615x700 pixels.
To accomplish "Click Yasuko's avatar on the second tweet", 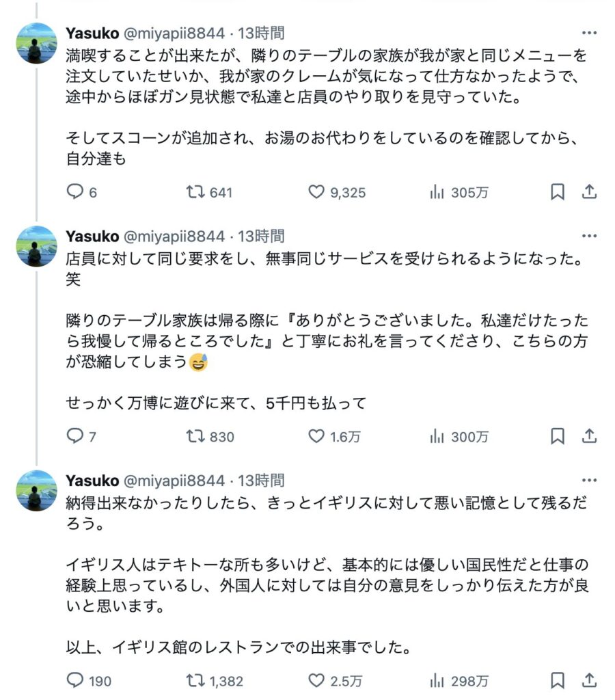I will point(37,247).
